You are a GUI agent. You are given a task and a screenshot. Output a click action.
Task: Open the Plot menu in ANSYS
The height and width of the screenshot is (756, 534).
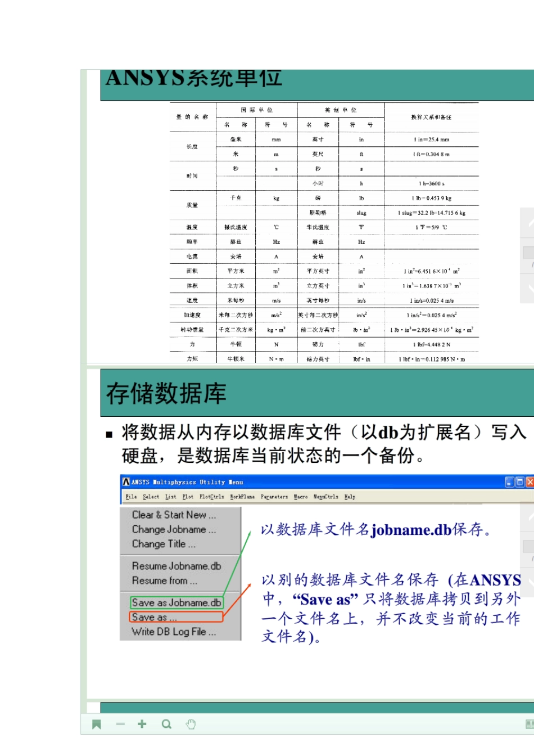coord(188,497)
